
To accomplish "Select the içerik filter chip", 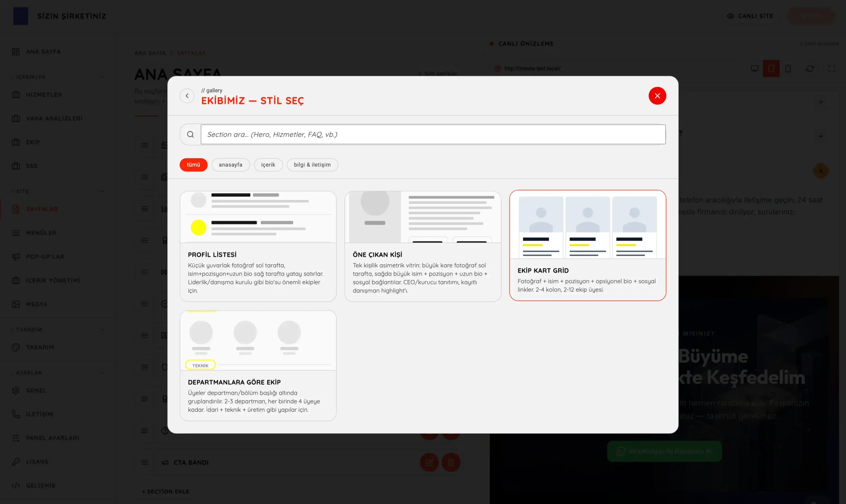I will (x=268, y=165).
